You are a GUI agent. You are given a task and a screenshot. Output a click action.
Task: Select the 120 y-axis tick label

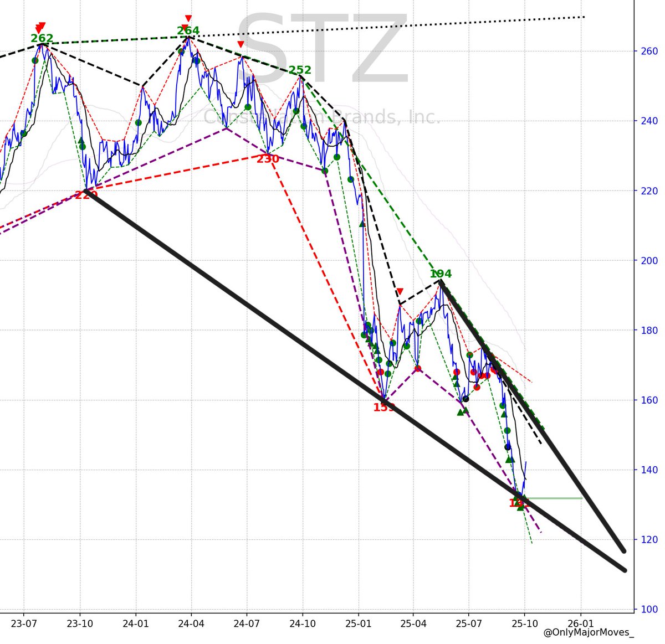649,540
